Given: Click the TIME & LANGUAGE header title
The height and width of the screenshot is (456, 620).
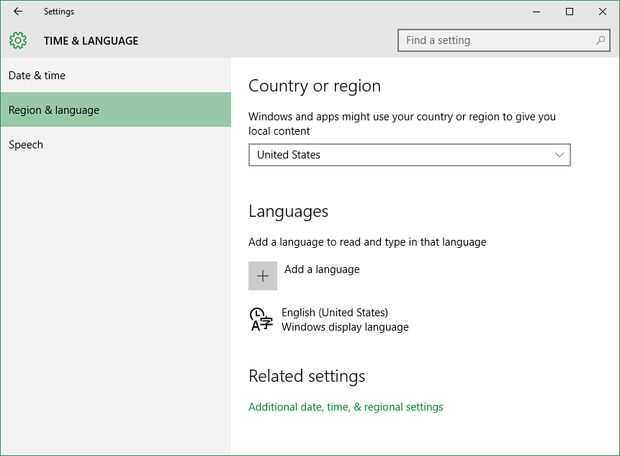Looking at the screenshot, I should click(x=91, y=41).
